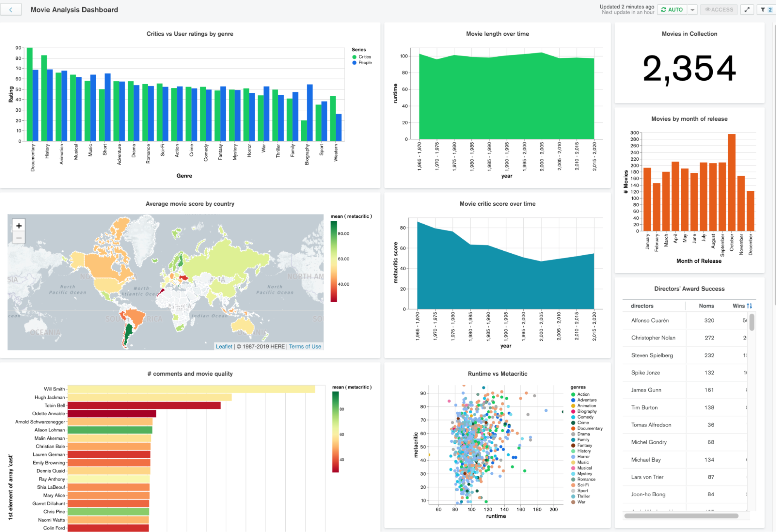The height and width of the screenshot is (532, 776).
Task: Click the metacritic color gradient legend on map
Action: tap(334, 261)
